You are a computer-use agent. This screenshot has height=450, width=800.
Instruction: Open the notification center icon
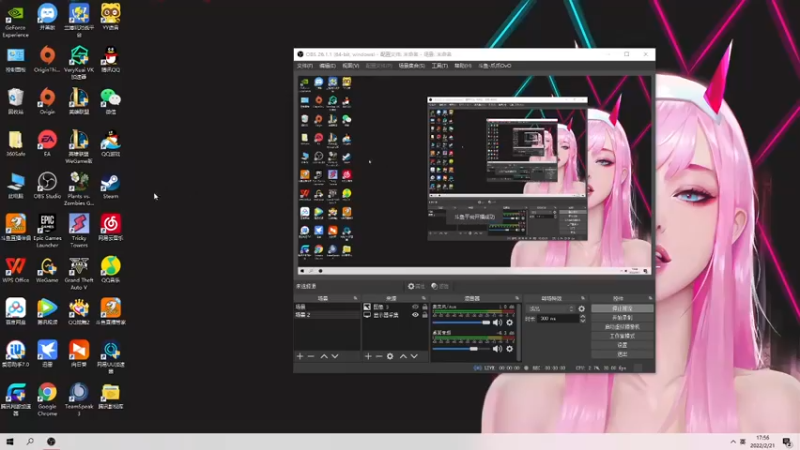point(787,442)
